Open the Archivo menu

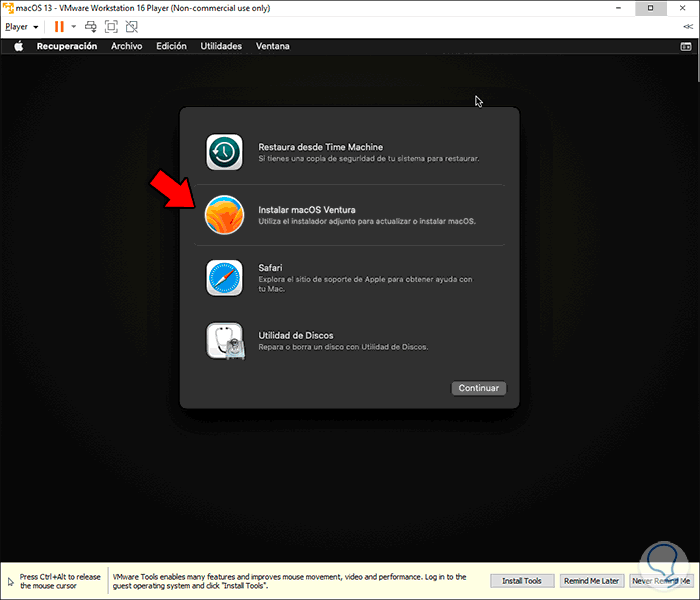[x=127, y=46]
